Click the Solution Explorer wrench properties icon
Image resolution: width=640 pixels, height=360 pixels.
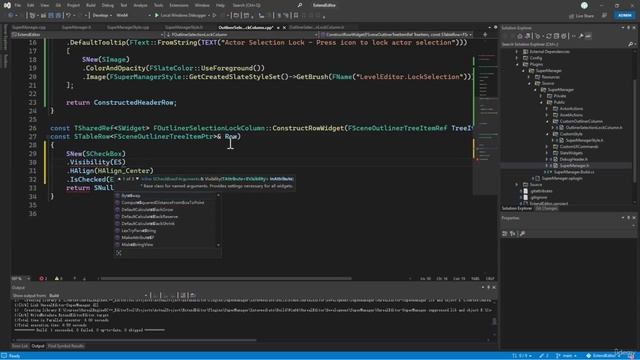coord(581,36)
